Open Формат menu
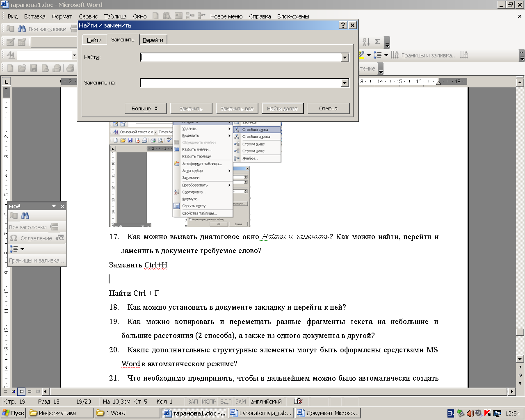This screenshot has height=420, width=525. point(62,16)
